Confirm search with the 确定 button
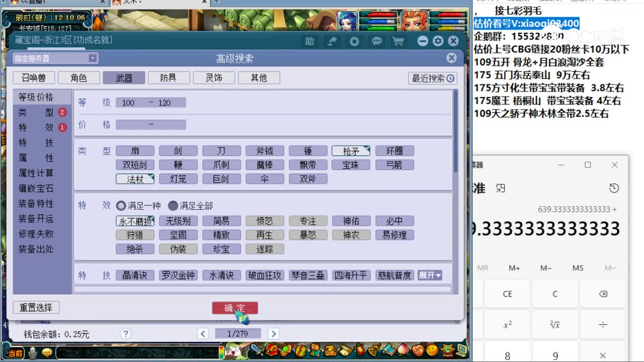The height and width of the screenshot is (362, 644). click(x=235, y=308)
